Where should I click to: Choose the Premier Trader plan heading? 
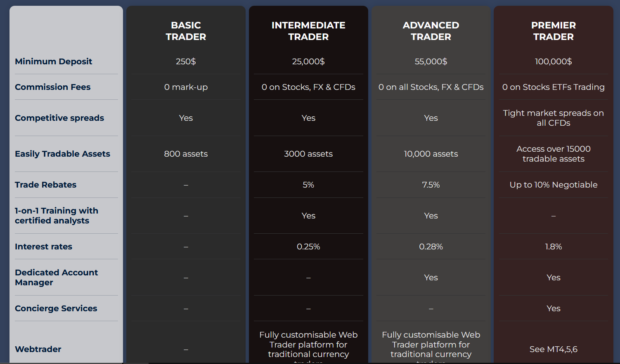tap(553, 31)
